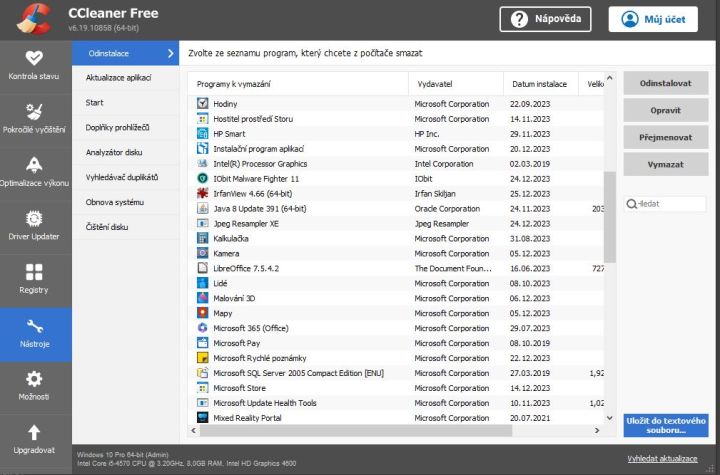Image resolution: width=720 pixels, height=475 pixels.
Task: Select the Microsoft 365 (Office) icon
Action: point(202,328)
